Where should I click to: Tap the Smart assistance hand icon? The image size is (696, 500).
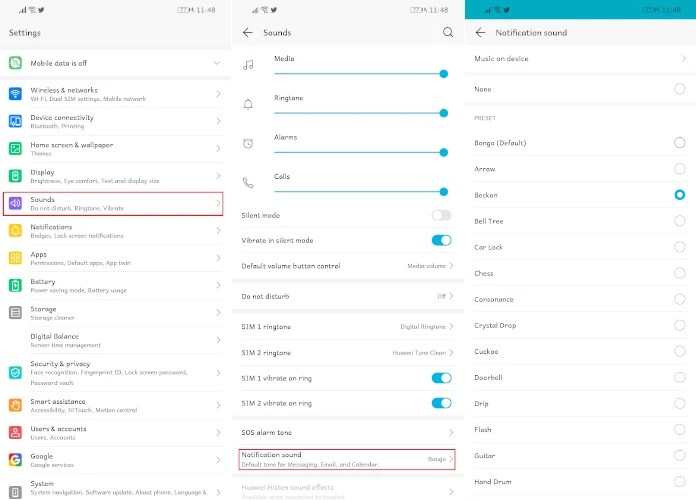pyautogui.click(x=16, y=405)
